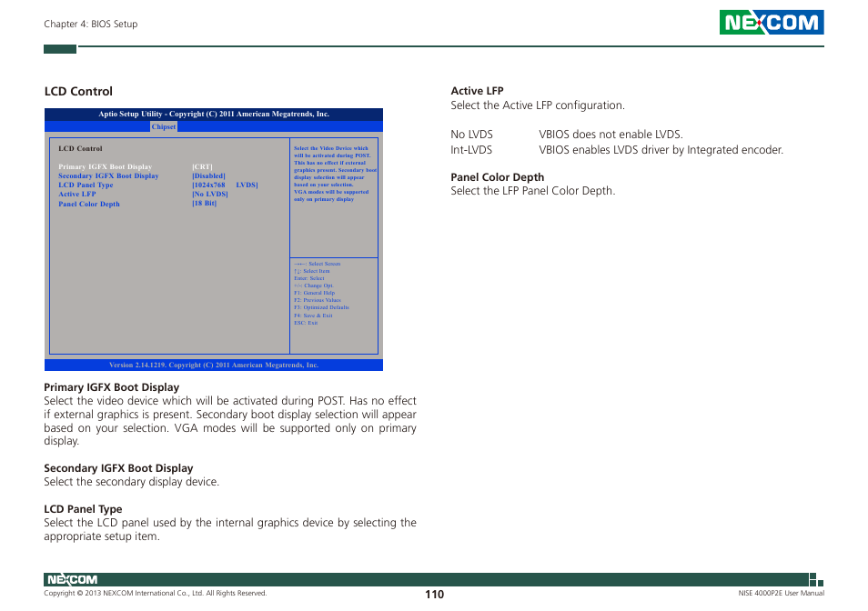Click the page number 110
This screenshot has width=868, height=611.
[x=435, y=595]
